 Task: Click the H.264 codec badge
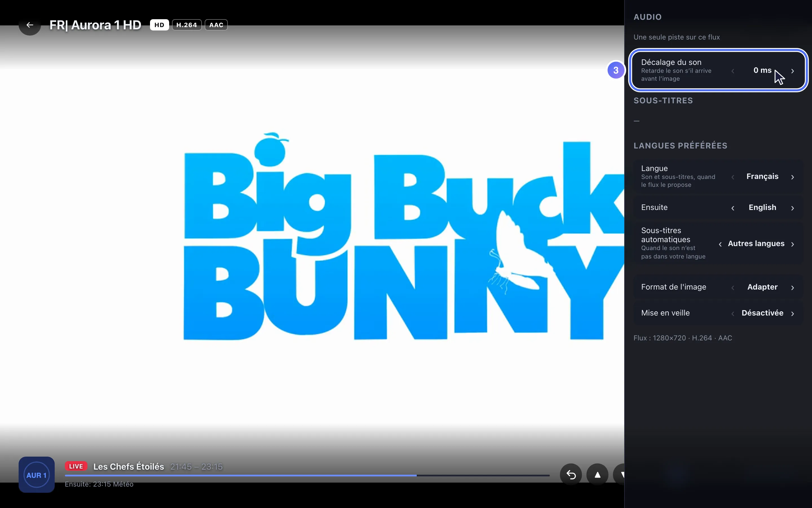[187, 25]
